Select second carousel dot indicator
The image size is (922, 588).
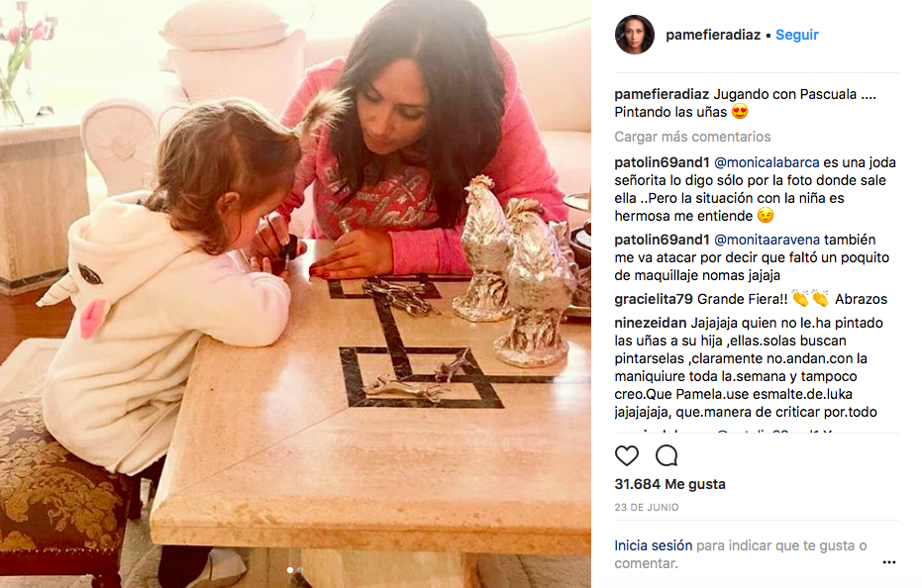pos(300,570)
